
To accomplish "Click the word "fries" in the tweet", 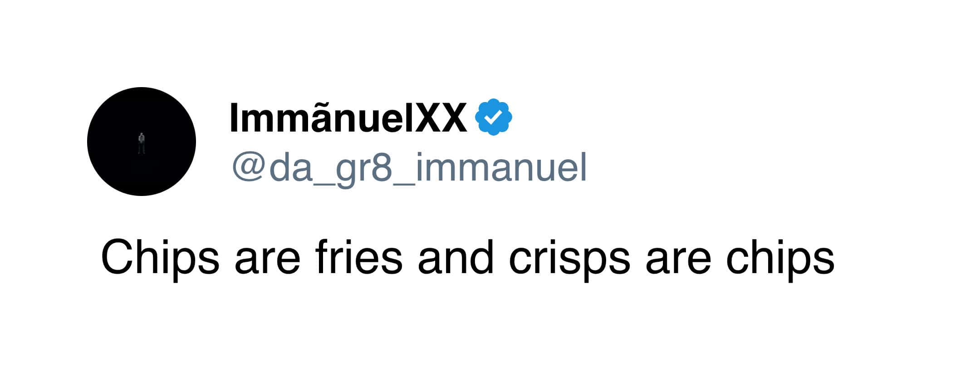I will (x=358, y=258).
